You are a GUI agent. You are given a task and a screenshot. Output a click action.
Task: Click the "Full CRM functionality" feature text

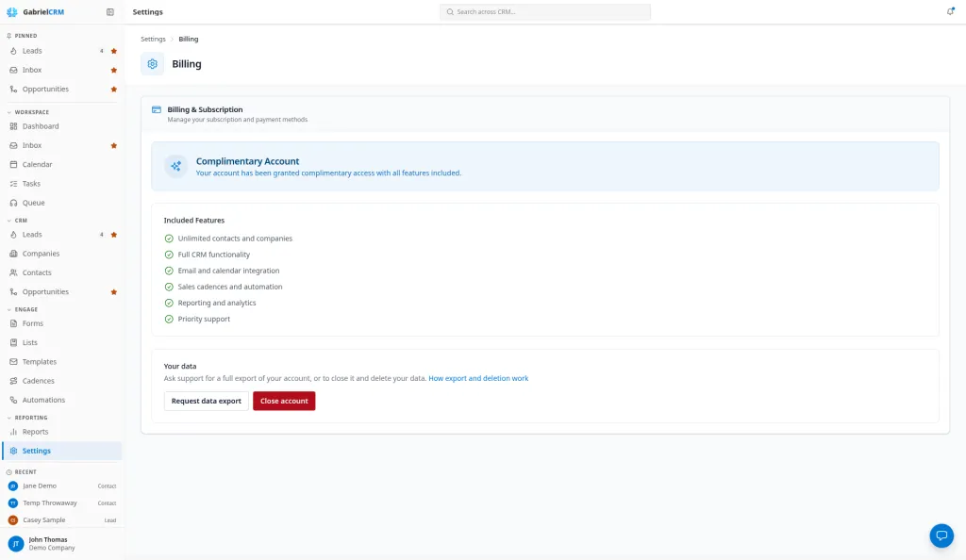tap(214, 255)
